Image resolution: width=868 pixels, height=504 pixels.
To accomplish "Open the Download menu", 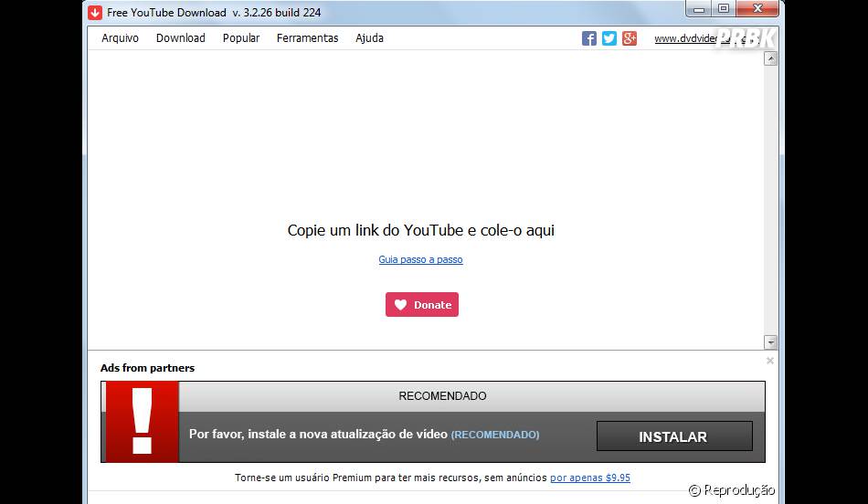I will [x=181, y=38].
